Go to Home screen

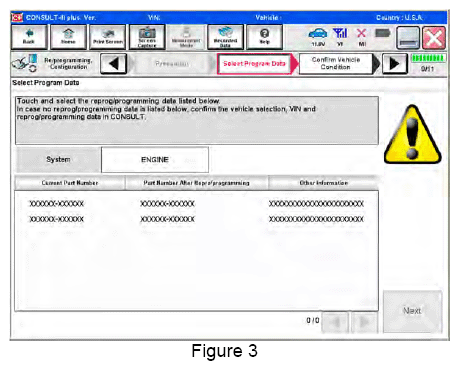pyautogui.click(x=68, y=37)
